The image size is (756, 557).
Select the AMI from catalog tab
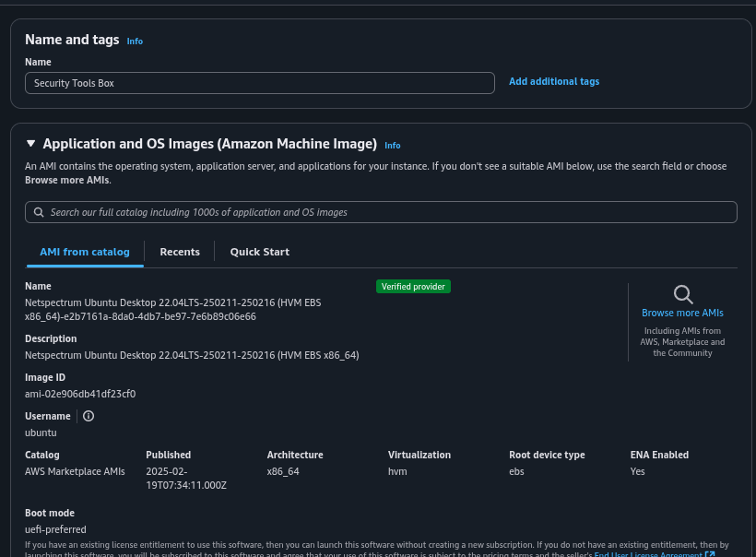pyautogui.click(x=84, y=252)
